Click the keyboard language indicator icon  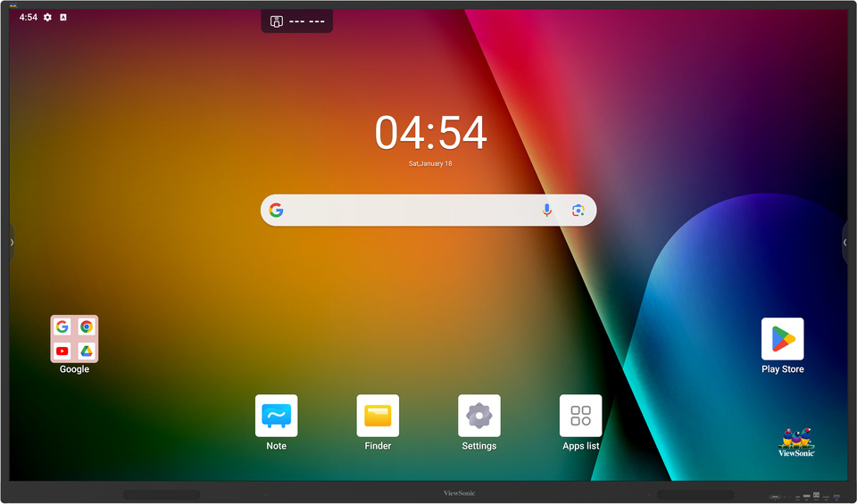coord(63,18)
